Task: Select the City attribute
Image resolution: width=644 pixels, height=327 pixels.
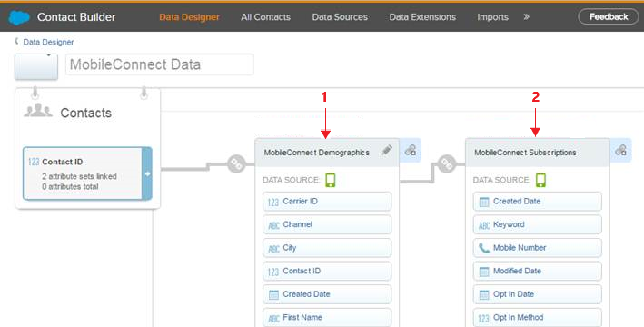Action: [327, 248]
